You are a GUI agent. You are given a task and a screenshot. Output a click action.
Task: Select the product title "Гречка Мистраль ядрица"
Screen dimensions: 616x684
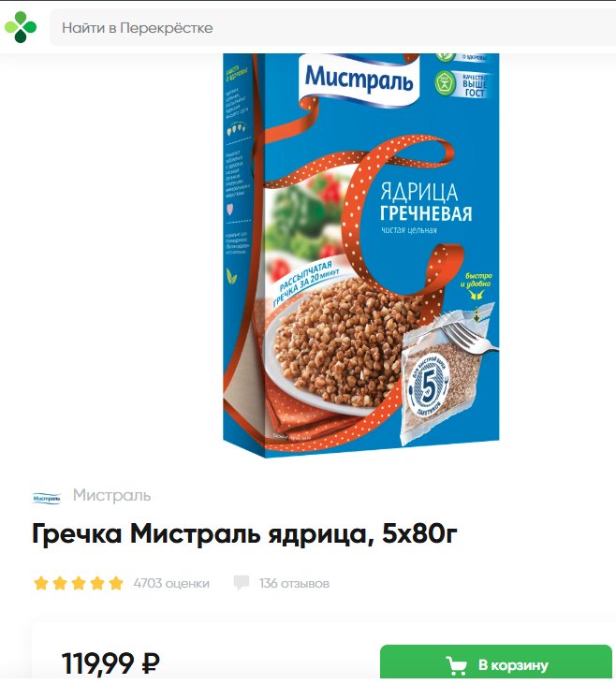tap(203, 533)
